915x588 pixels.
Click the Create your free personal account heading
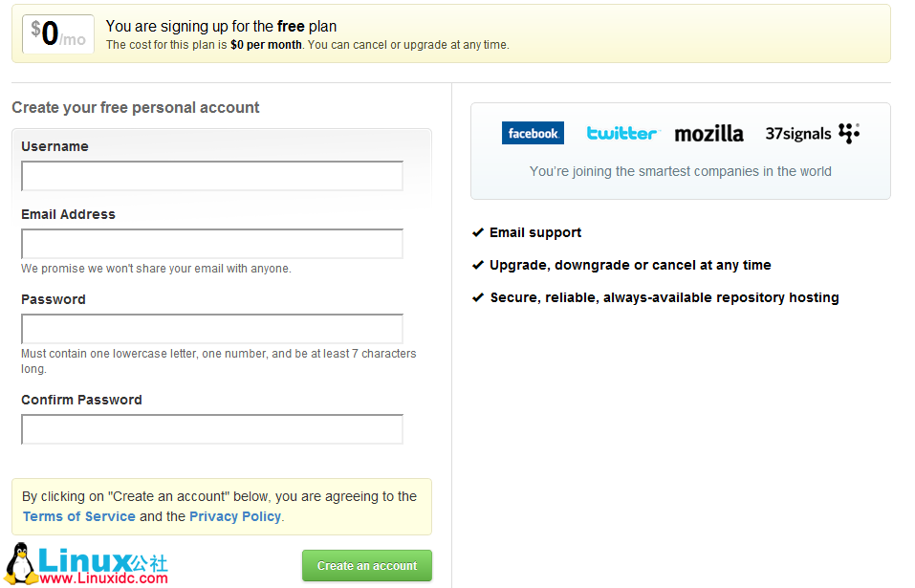click(x=136, y=107)
